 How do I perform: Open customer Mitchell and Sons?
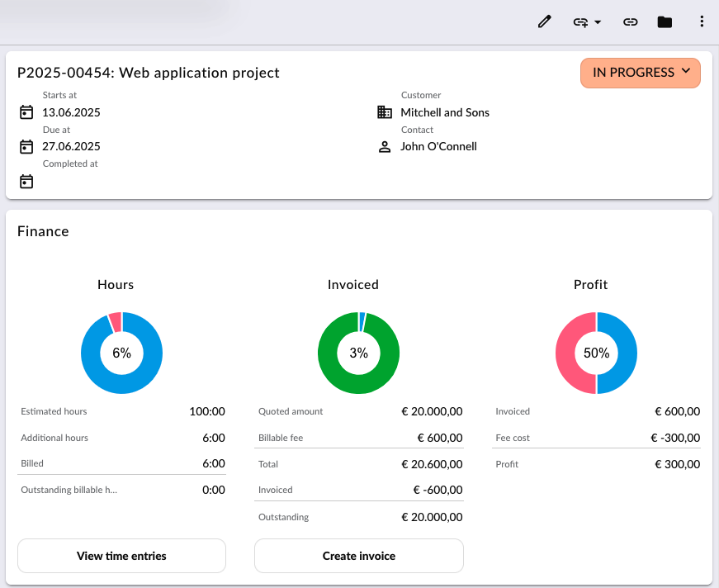[x=445, y=112]
